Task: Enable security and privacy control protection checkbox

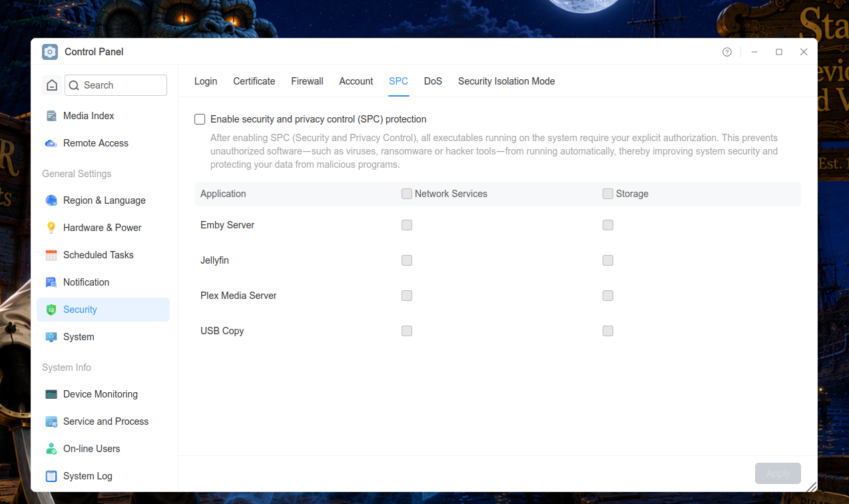Action: click(200, 119)
